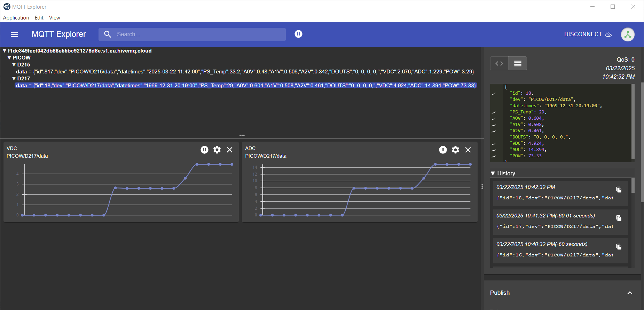
Task: Expand the Publish panel chevron
Action: click(630, 293)
